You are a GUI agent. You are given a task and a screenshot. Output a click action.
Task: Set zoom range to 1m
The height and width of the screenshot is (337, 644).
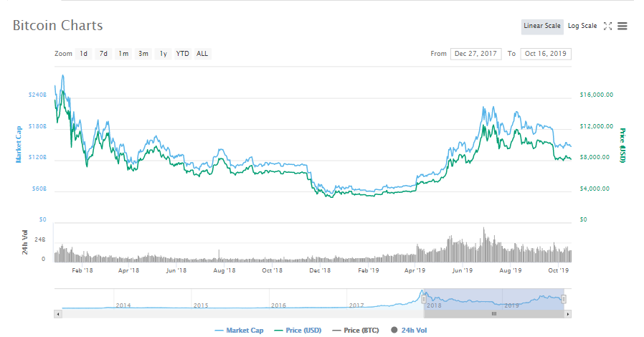click(123, 54)
